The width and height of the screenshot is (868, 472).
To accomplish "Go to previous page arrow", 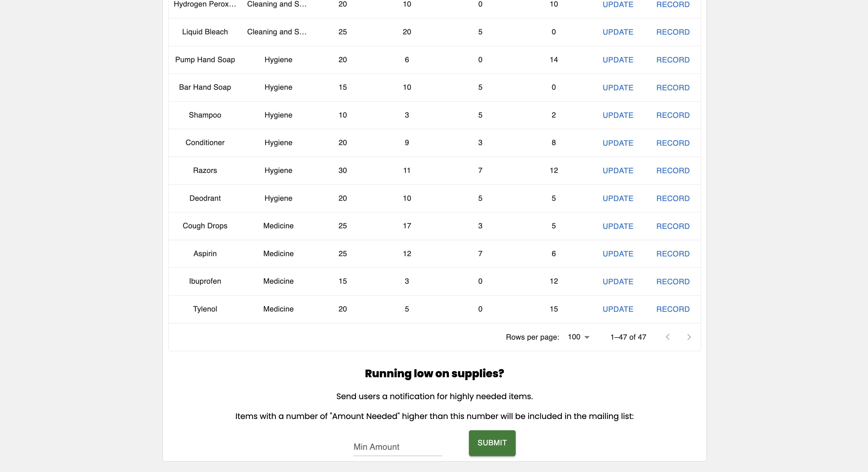I will (668, 337).
